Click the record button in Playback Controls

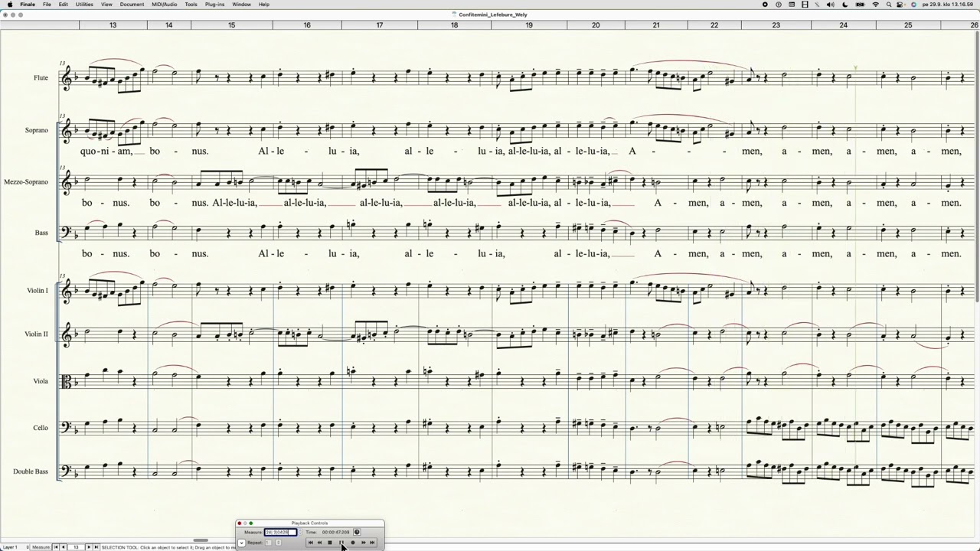coord(353,543)
